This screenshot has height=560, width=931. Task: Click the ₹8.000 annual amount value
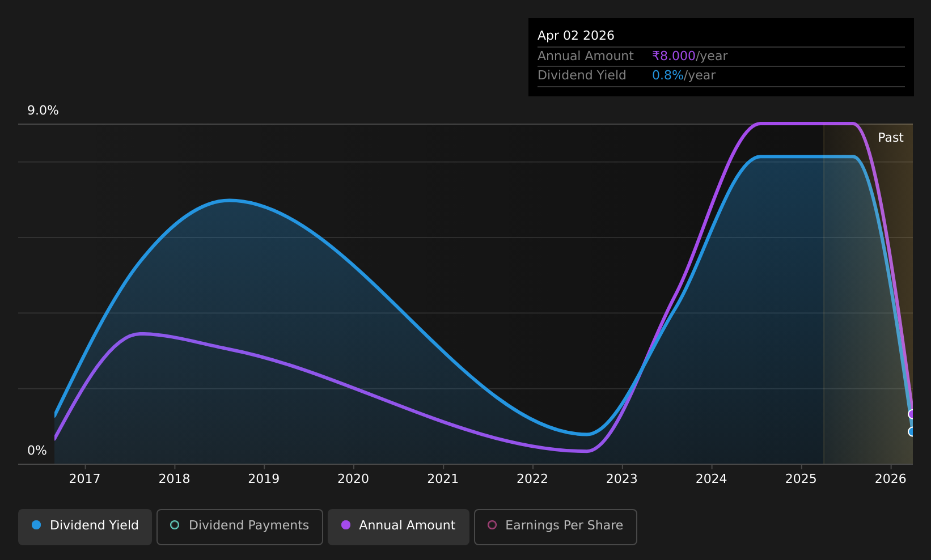(x=674, y=56)
